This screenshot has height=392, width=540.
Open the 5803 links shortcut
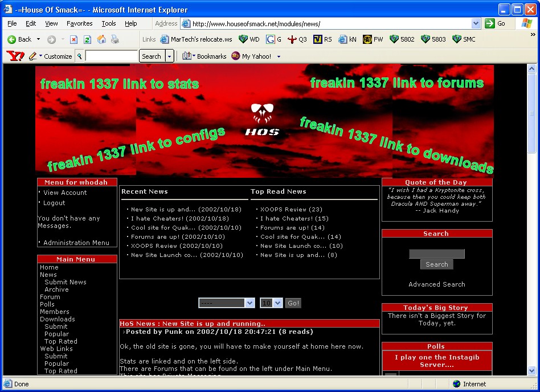[433, 39]
